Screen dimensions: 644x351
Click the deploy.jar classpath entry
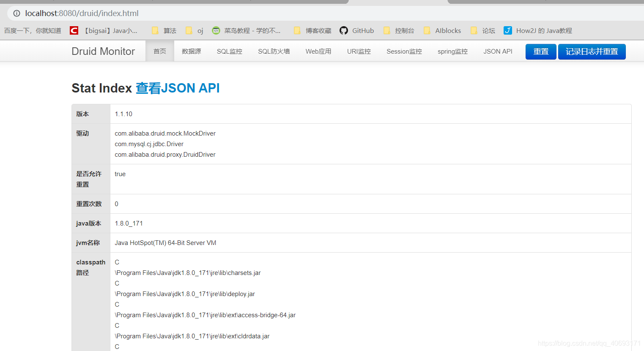pyautogui.click(x=185, y=294)
